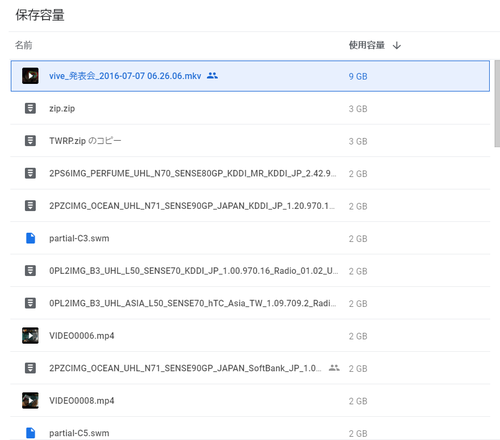Select the TWRP.zip のコピー file name
500x440 pixels.
(85, 141)
